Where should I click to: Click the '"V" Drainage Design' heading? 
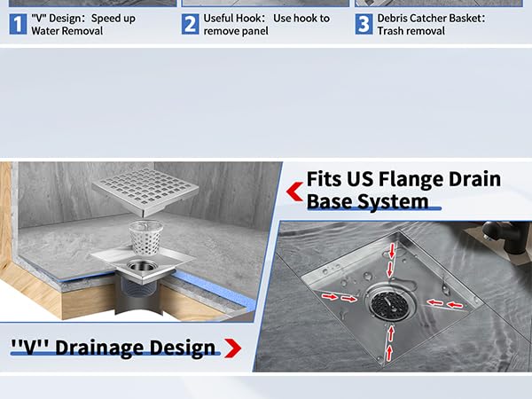113,348
